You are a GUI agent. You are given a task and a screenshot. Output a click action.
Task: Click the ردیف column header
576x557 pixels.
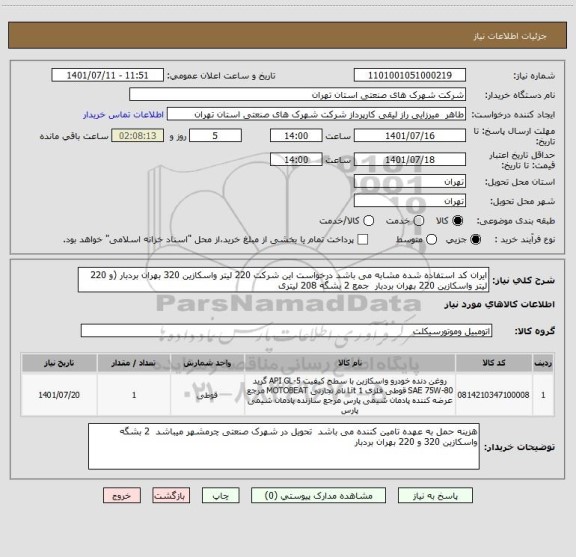(543, 363)
